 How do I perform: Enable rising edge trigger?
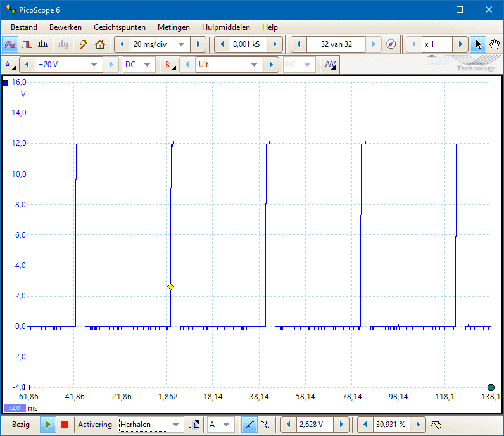(x=249, y=425)
